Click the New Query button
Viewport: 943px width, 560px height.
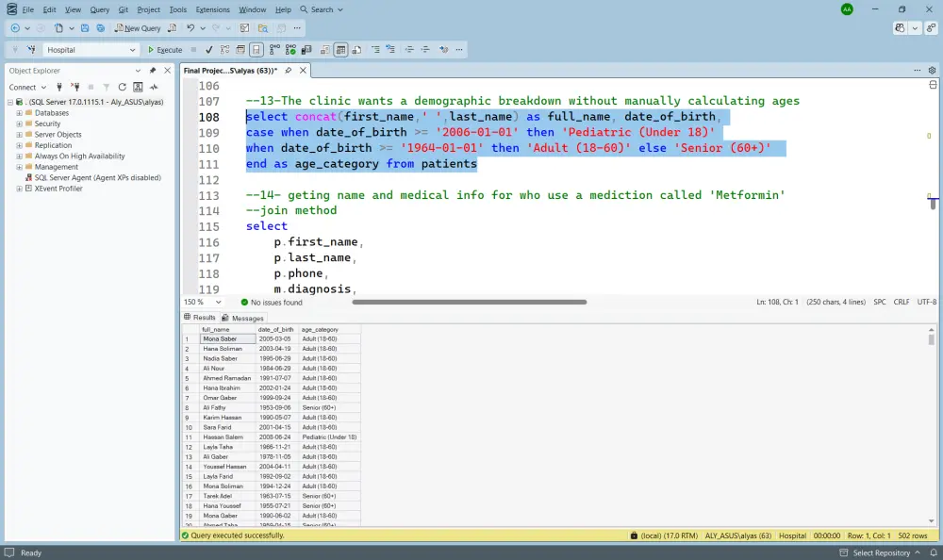click(138, 28)
